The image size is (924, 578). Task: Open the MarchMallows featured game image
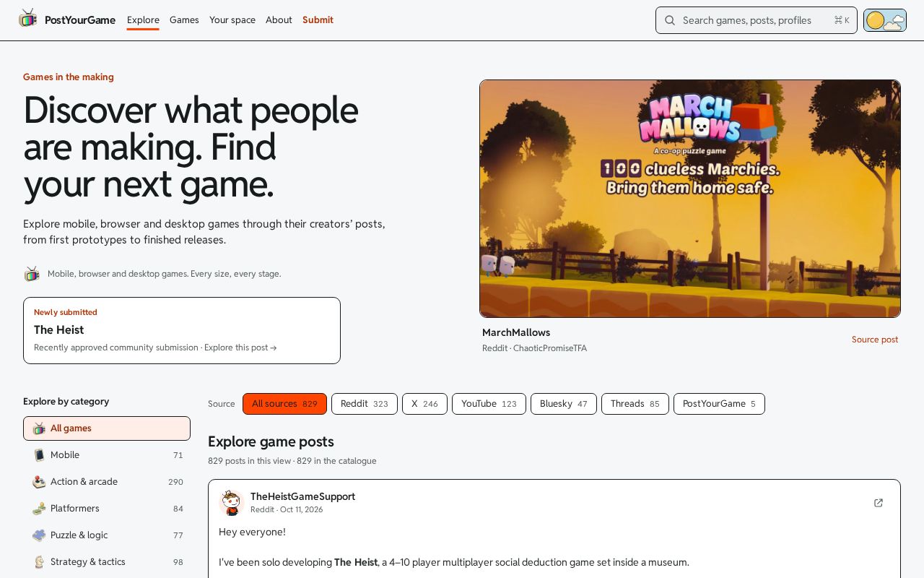point(690,199)
